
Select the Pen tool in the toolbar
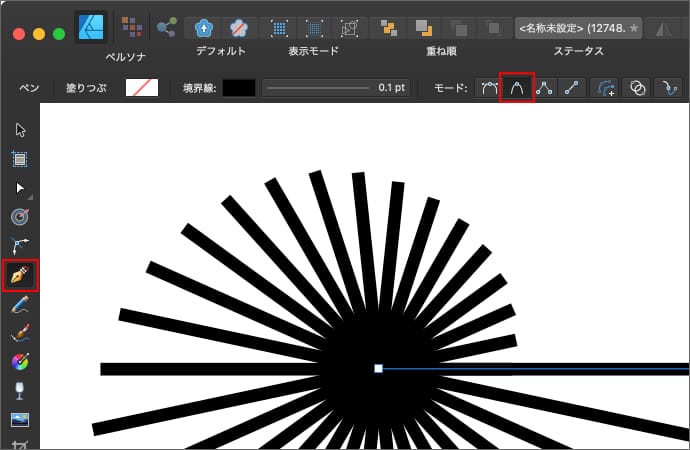19,274
